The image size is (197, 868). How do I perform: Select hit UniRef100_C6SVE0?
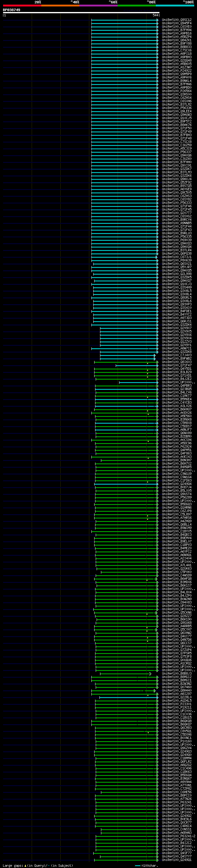click(176, 26)
